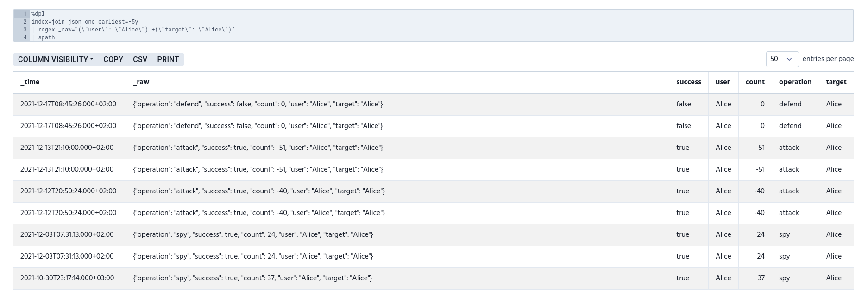The image size is (868, 290).
Task: Sort by the _raw column header
Action: click(x=141, y=82)
